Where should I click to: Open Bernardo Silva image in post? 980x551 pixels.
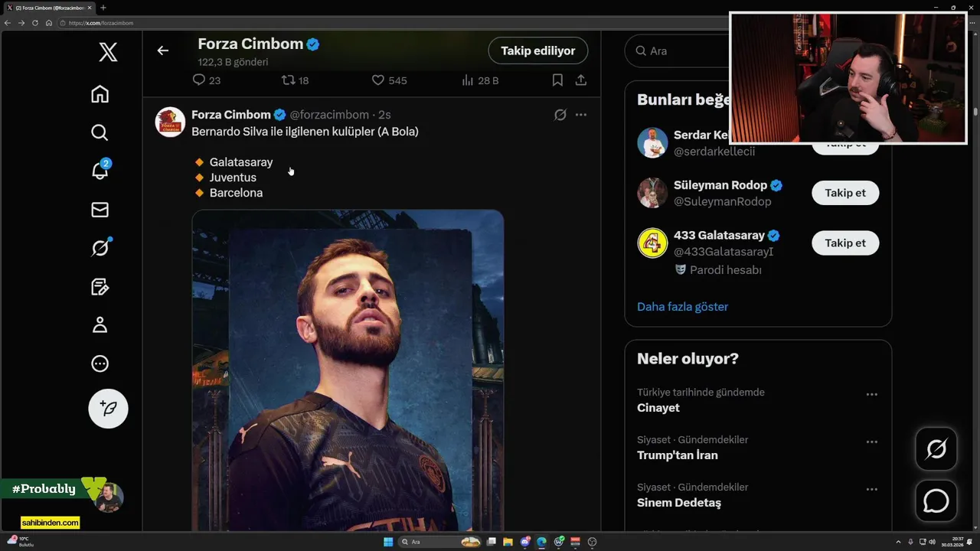(348, 370)
